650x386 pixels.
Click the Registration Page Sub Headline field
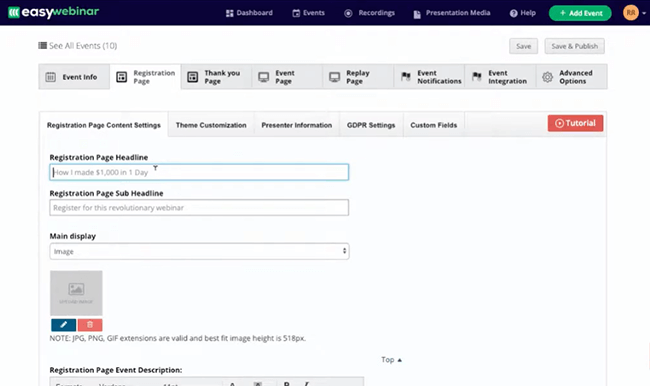tap(199, 207)
